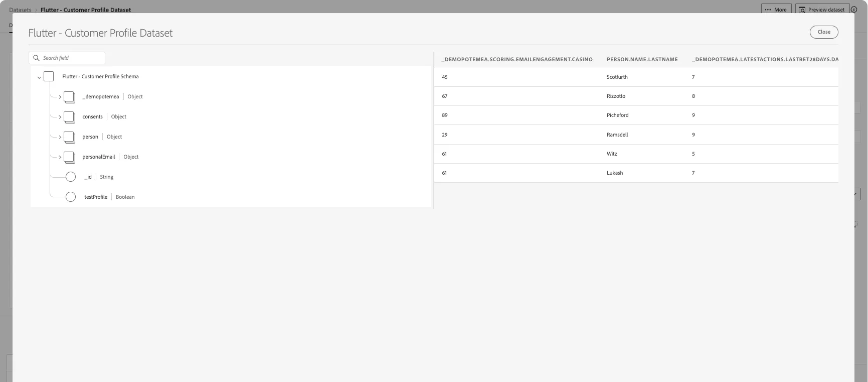
Task: Select the _demopotemea tree row label
Action: [101, 96]
